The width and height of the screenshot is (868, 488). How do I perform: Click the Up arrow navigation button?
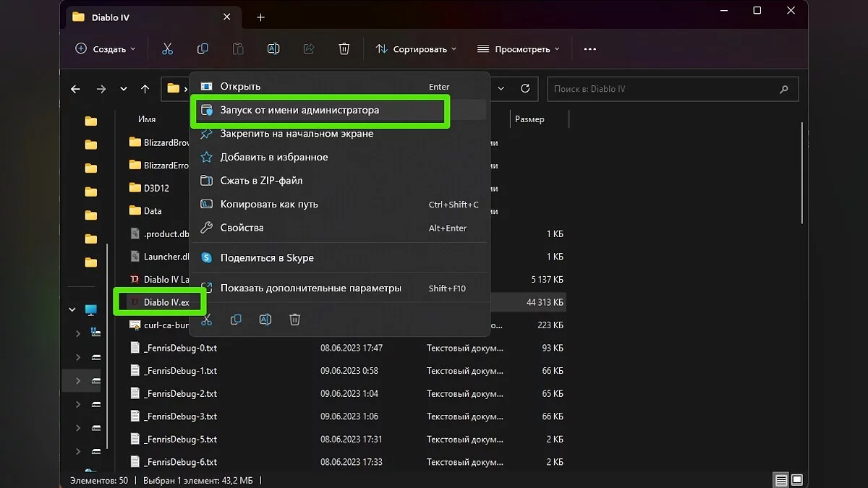145,89
